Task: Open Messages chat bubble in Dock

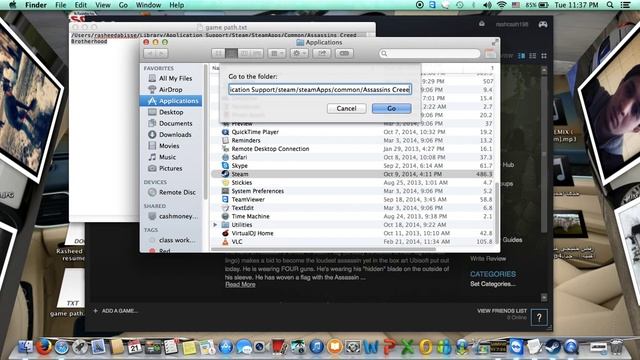Action: pos(244,347)
